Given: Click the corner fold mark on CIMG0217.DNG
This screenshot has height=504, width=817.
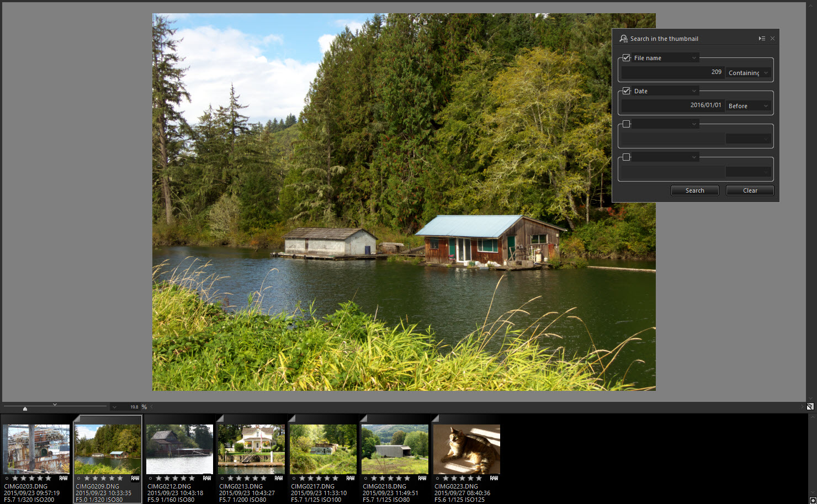Looking at the screenshot, I should pyautogui.click(x=292, y=418).
